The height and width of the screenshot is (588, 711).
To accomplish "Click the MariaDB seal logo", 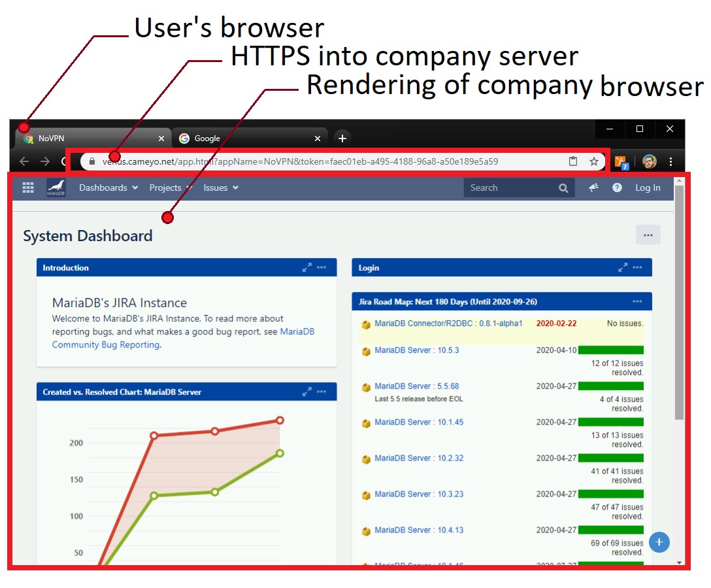I will coord(56,188).
